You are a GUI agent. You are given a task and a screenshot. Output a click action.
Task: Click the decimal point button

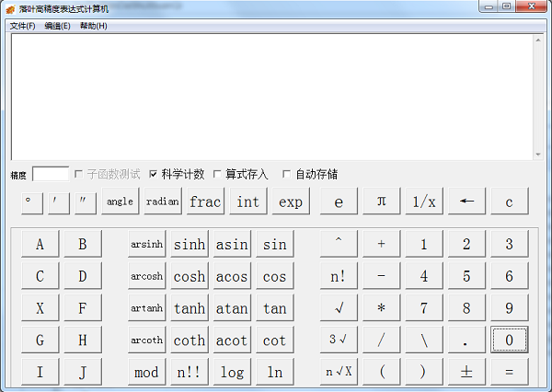(466, 340)
